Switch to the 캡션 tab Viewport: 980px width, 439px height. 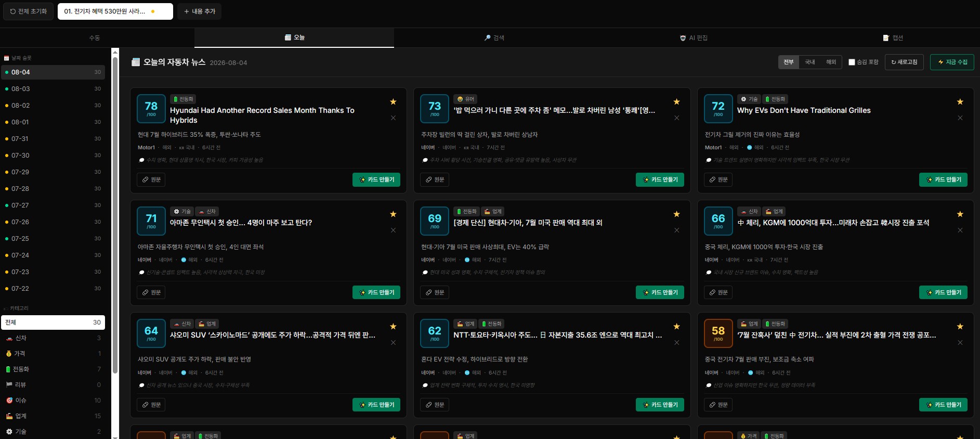pos(893,38)
